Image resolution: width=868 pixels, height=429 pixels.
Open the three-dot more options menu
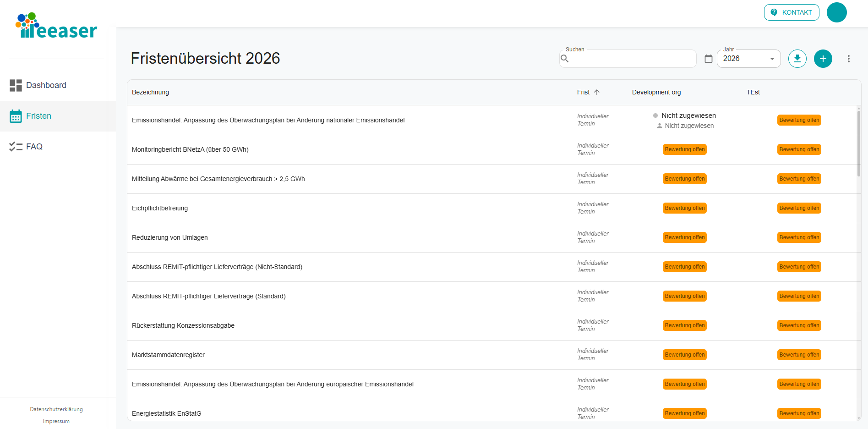pyautogui.click(x=848, y=59)
